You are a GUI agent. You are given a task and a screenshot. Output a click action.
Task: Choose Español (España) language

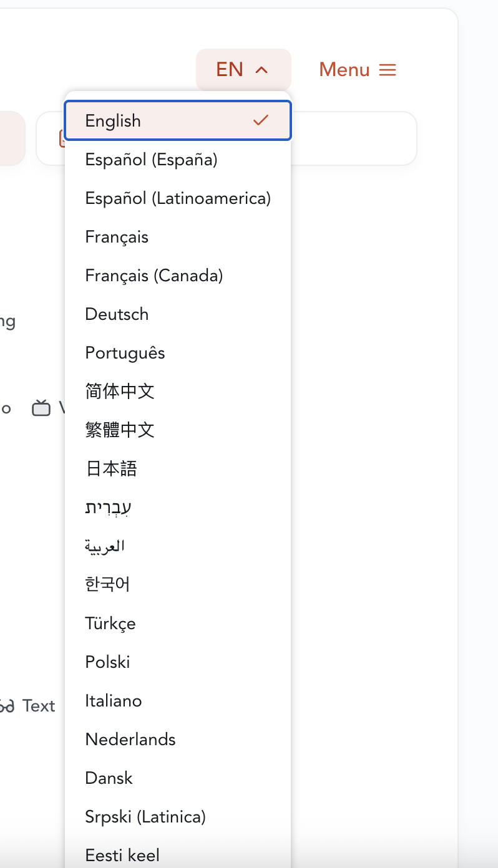tap(151, 160)
